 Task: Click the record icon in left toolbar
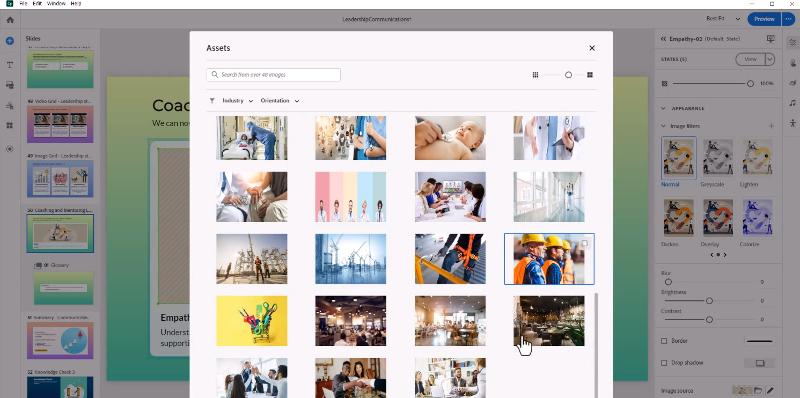pyautogui.click(x=10, y=149)
